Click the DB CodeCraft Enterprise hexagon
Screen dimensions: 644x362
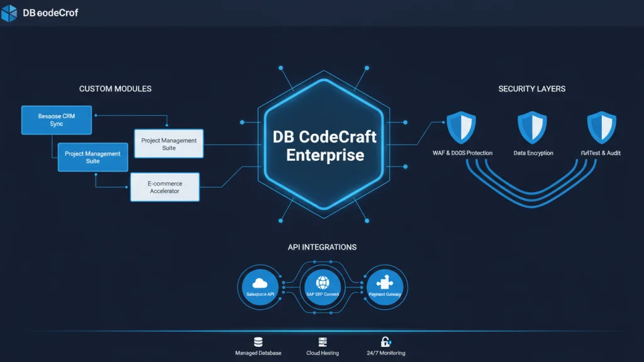coord(324,145)
